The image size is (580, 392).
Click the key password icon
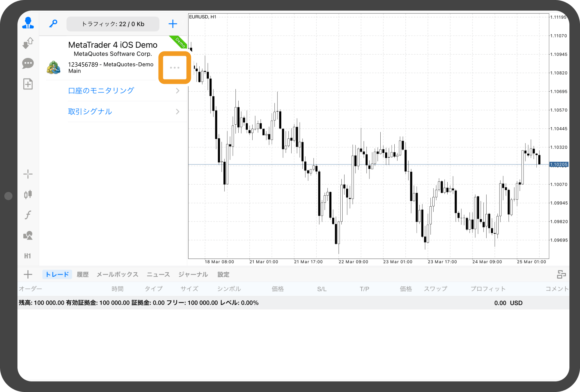[x=53, y=24]
